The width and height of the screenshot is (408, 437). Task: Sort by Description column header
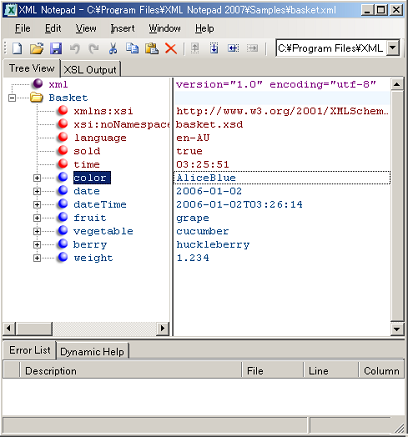pyautogui.click(x=130, y=371)
